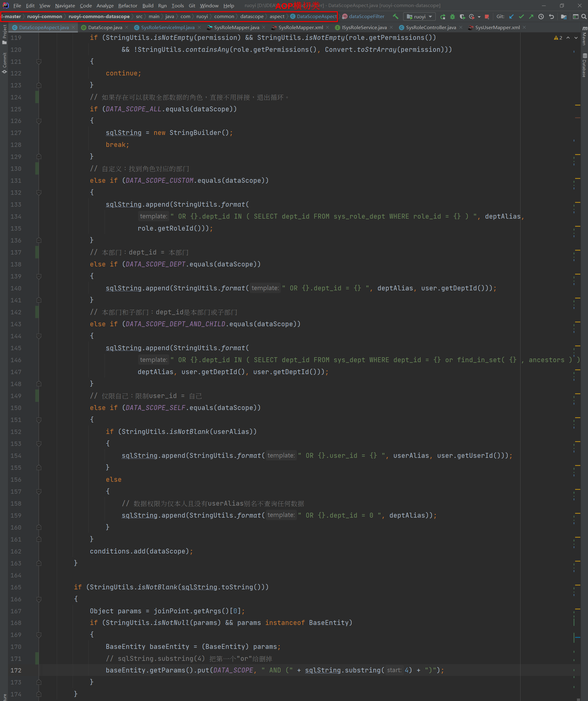588x701 pixels.
Task: Collapse the code block at line 157
Action: (x=39, y=491)
